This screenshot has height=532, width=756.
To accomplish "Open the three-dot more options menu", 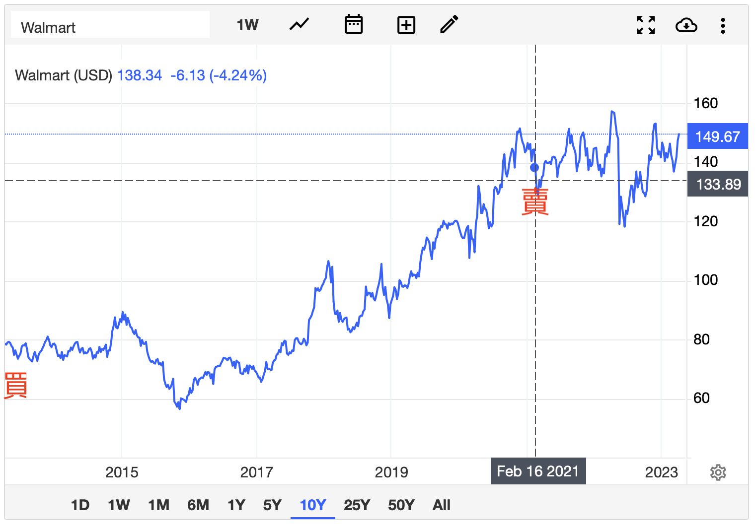I will pyautogui.click(x=723, y=25).
